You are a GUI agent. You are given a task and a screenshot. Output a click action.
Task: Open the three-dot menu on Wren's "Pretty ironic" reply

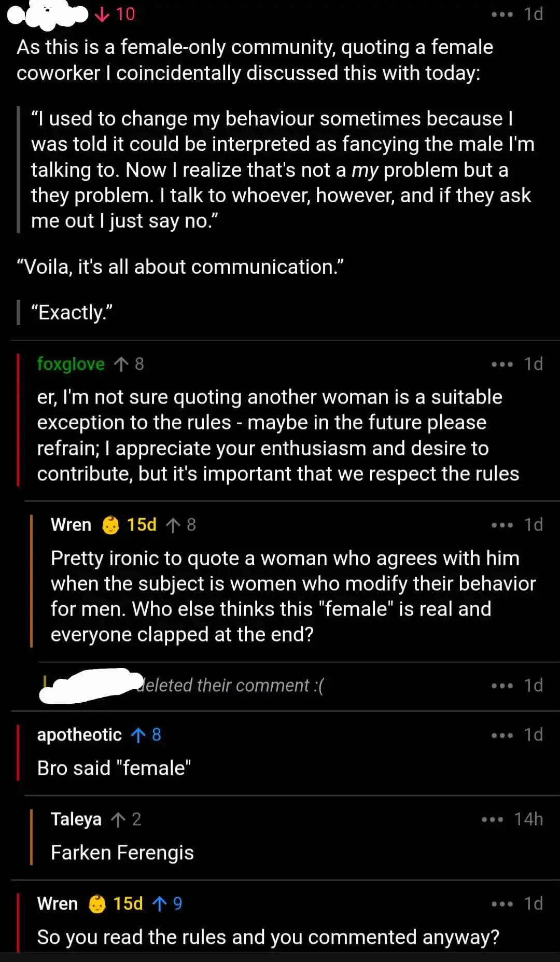[502, 525]
